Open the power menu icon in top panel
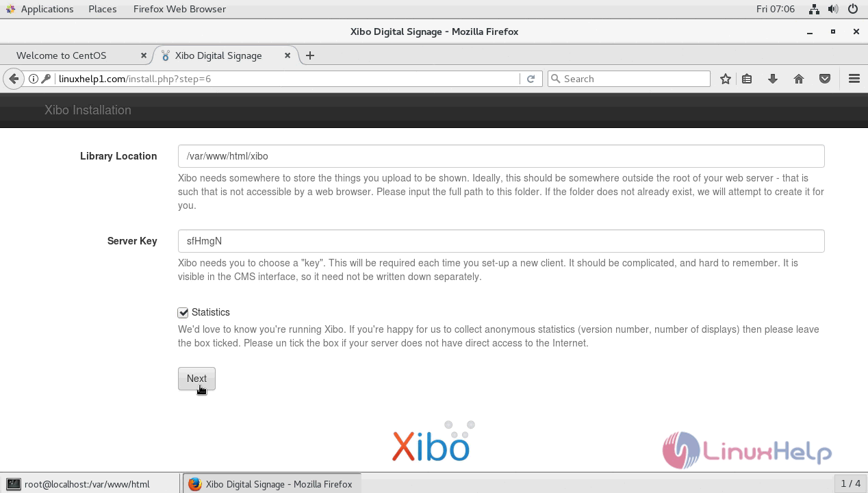Viewport: 868px width, 493px height. click(853, 9)
